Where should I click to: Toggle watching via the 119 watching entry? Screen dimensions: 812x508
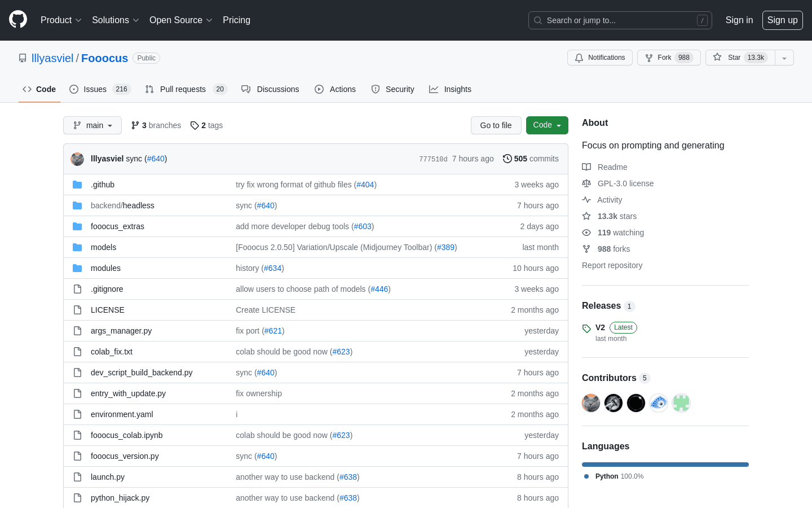point(620,232)
